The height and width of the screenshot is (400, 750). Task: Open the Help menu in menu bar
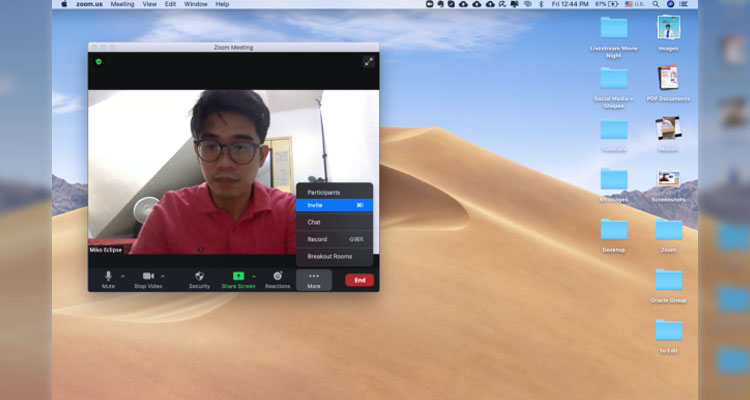(222, 4)
